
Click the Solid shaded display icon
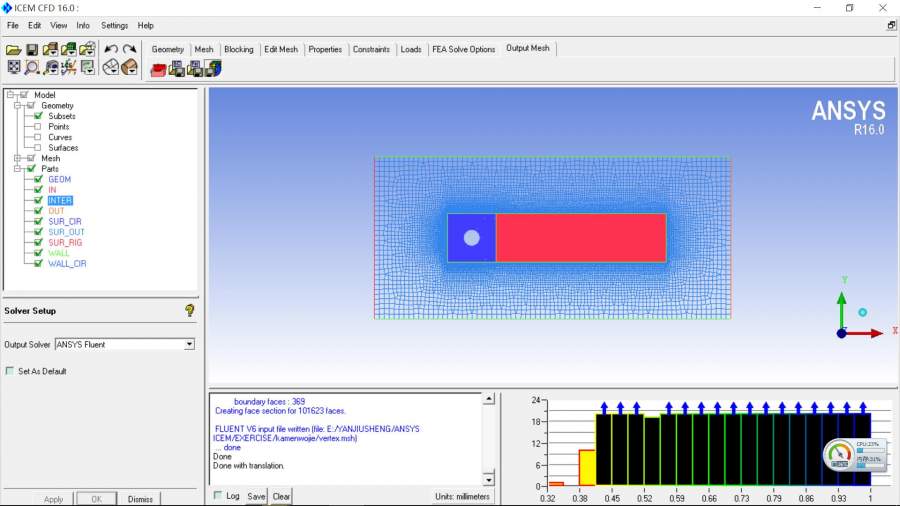pyautogui.click(x=130, y=68)
